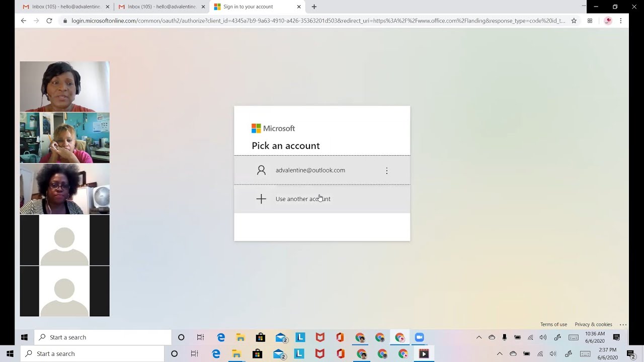This screenshot has height=362, width=644.
Task: Expand hidden tray icons on 10:36 AM taskbar
Action: pos(479,337)
